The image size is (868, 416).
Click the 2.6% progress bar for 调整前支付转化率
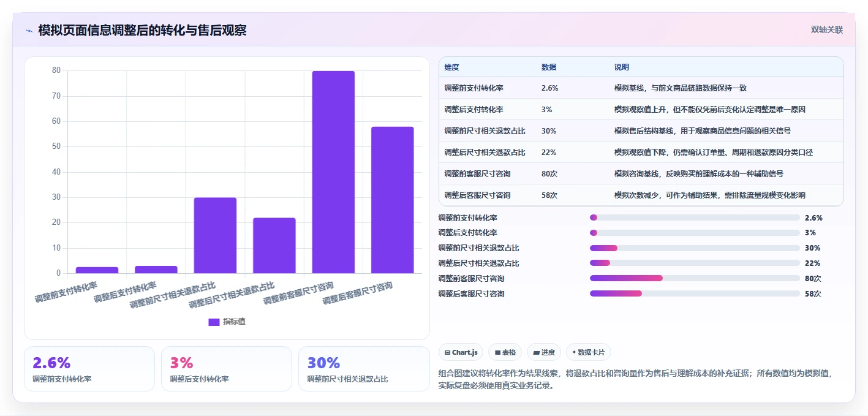695,217
